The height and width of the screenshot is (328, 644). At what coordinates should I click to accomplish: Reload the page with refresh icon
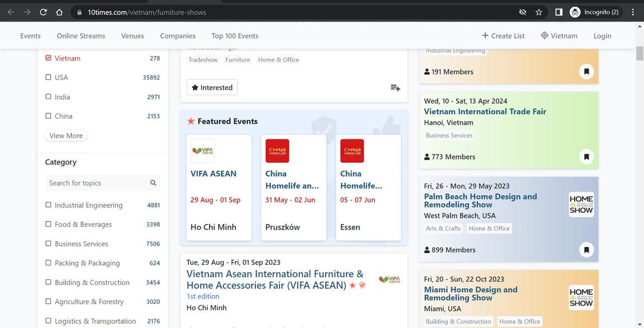click(43, 12)
